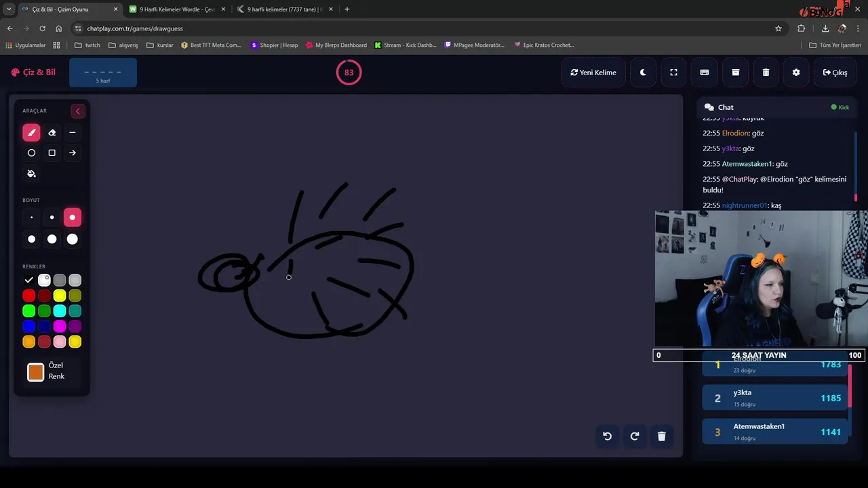
Task: Click the Çıkış exit button
Action: pos(835,73)
